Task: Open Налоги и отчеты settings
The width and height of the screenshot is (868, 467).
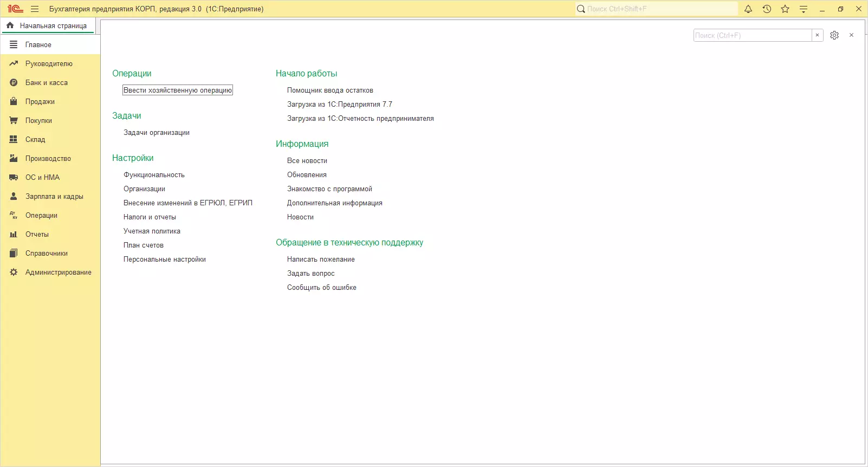Action: tap(150, 217)
